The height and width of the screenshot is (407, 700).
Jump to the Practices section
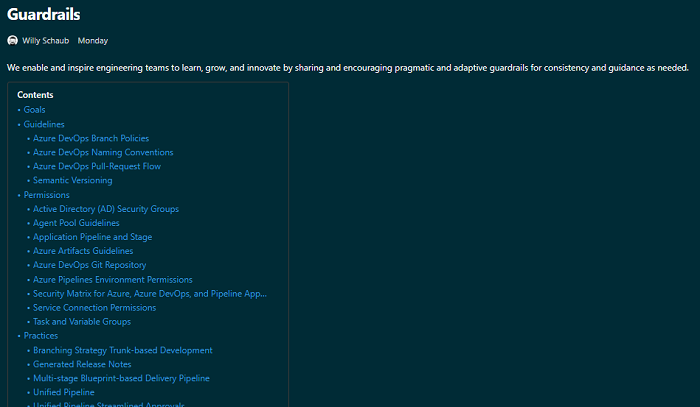click(x=41, y=336)
